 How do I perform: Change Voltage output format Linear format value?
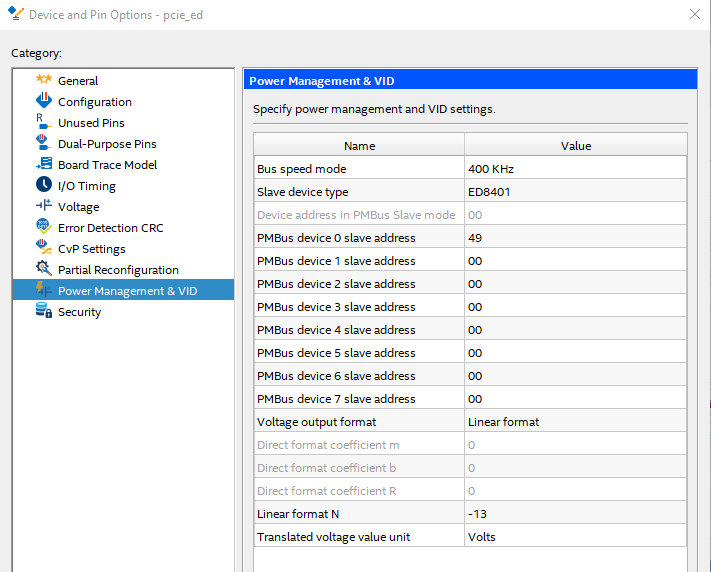(575, 422)
